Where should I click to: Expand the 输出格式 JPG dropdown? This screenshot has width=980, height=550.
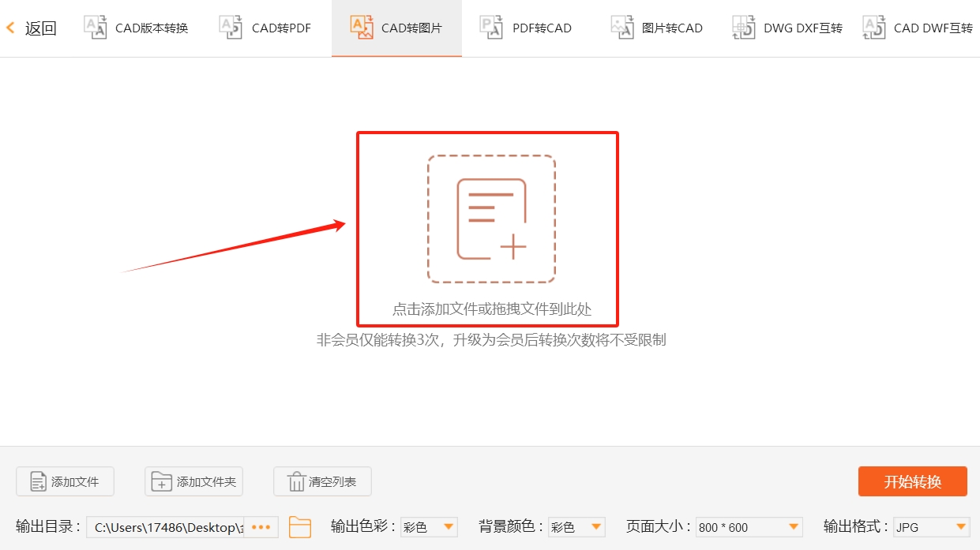932,527
